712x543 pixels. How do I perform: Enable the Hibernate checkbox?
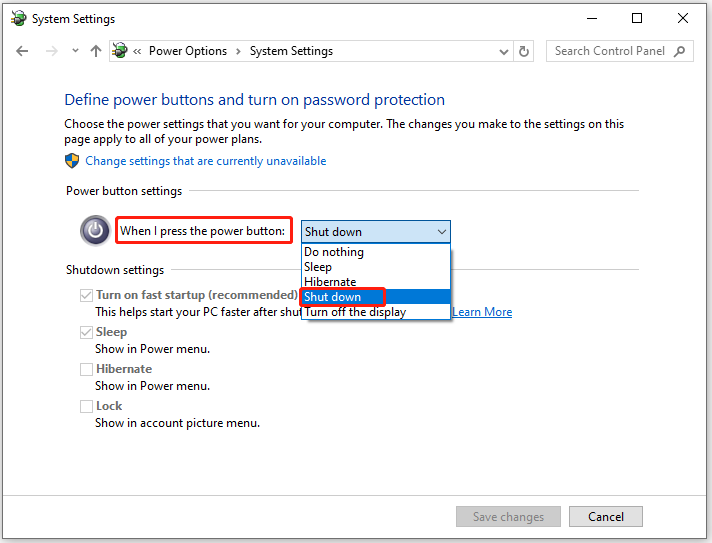coord(87,370)
